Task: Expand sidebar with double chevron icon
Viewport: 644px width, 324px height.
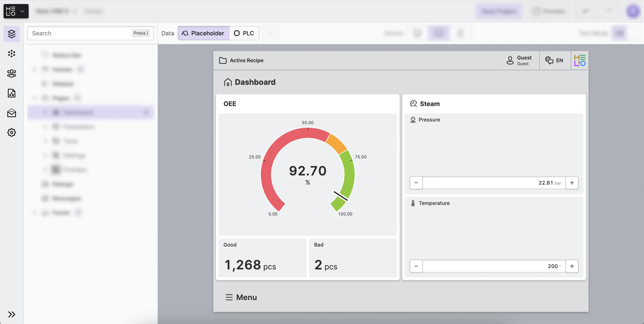Action: click(11, 314)
